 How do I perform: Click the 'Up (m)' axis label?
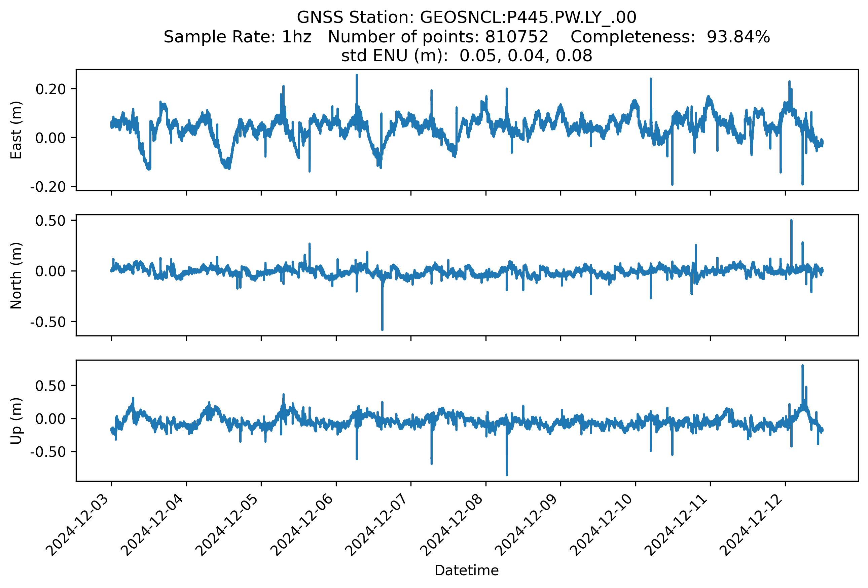tap(16, 421)
